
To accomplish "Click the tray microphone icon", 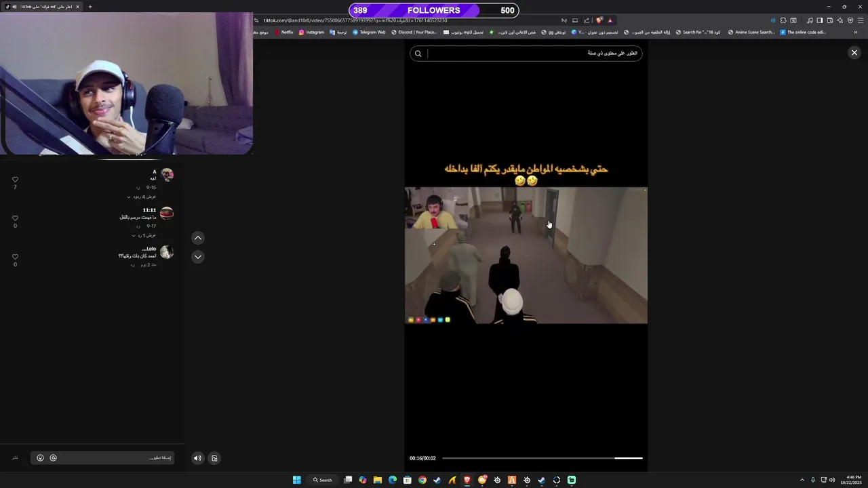I will (813, 480).
